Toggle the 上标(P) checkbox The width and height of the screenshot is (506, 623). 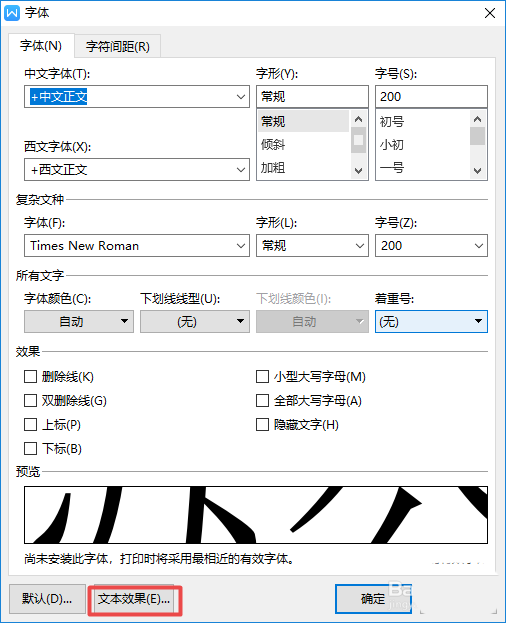point(31,425)
